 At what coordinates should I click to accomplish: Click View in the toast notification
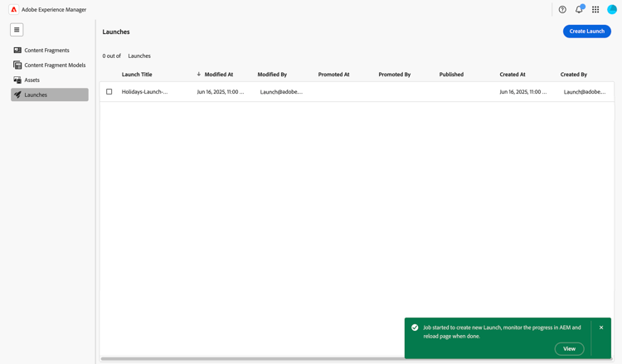click(569, 348)
